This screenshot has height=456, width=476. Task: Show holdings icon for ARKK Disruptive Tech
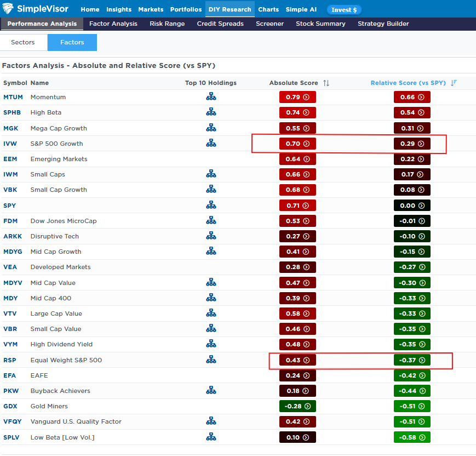pyautogui.click(x=211, y=236)
